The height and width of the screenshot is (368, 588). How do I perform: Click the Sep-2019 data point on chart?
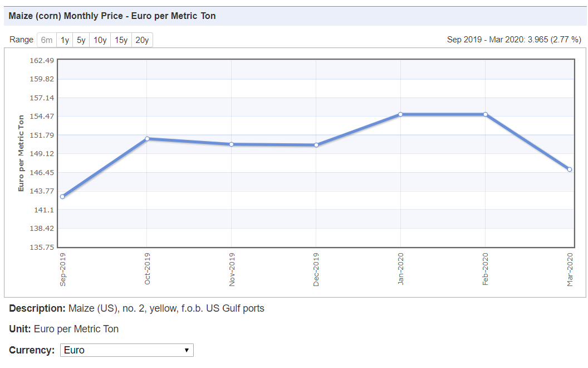click(62, 197)
